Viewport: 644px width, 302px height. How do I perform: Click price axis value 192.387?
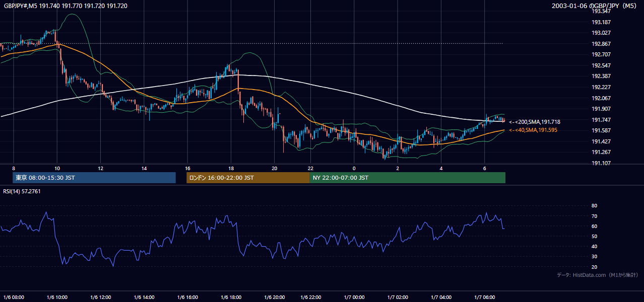tap(601, 76)
